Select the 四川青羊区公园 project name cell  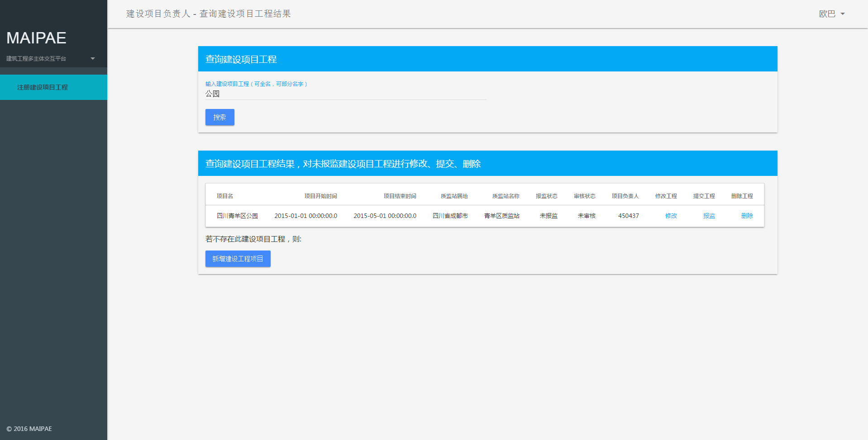(x=237, y=216)
